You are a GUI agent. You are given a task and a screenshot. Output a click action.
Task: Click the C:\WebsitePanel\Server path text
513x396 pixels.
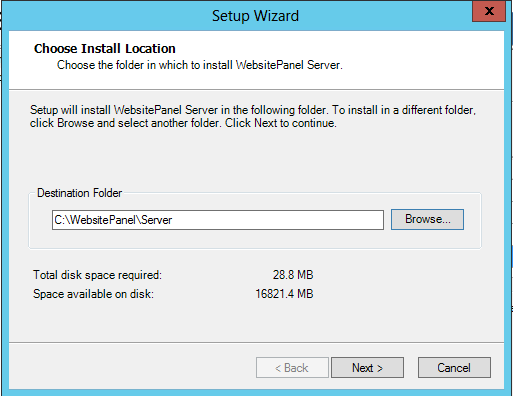pyautogui.click(x=113, y=220)
